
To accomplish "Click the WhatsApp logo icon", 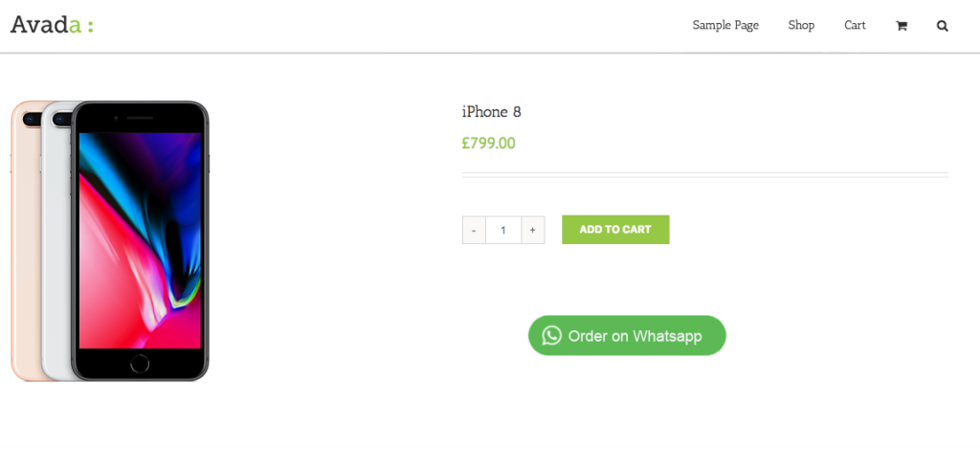I will [551, 335].
